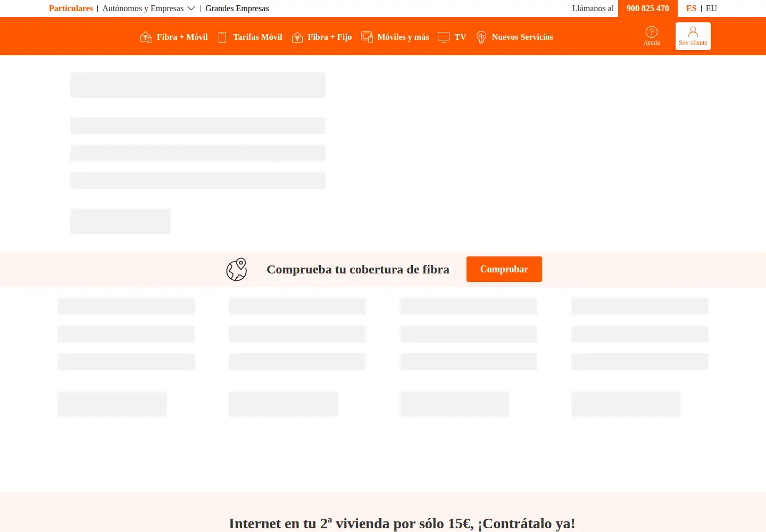
Task: Go to Grandes Empresas
Action: [237, 9]
